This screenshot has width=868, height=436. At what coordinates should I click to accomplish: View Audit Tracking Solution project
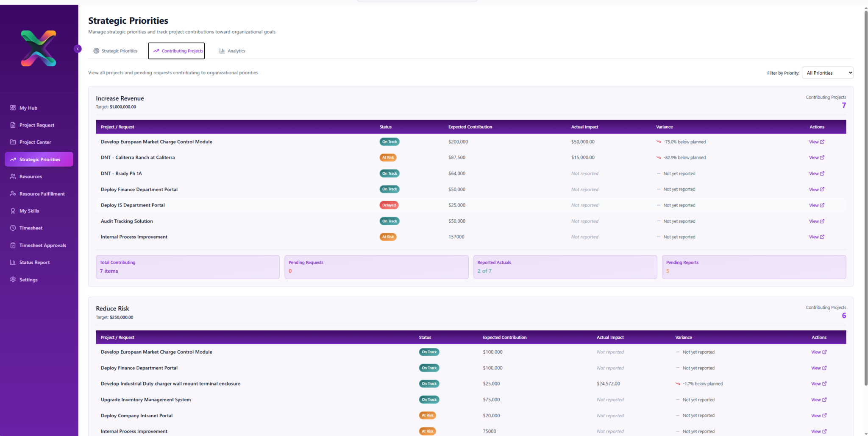(x=816, y=221)
